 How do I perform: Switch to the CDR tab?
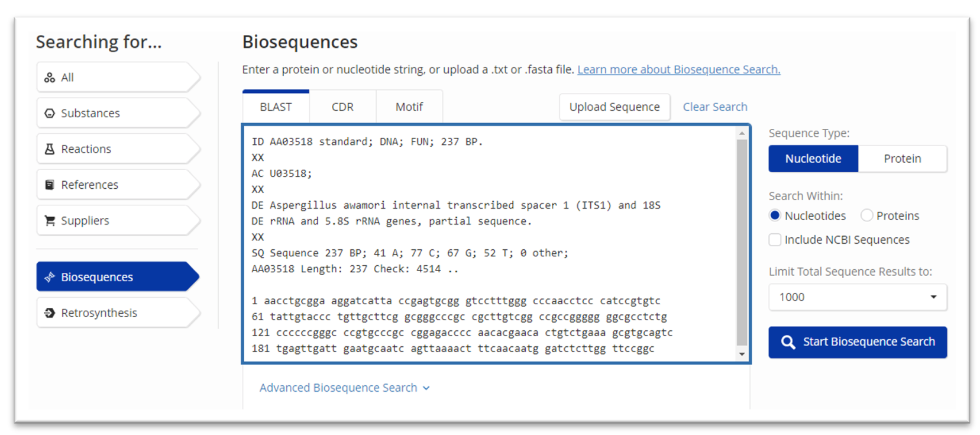click(x=342, y=107)
